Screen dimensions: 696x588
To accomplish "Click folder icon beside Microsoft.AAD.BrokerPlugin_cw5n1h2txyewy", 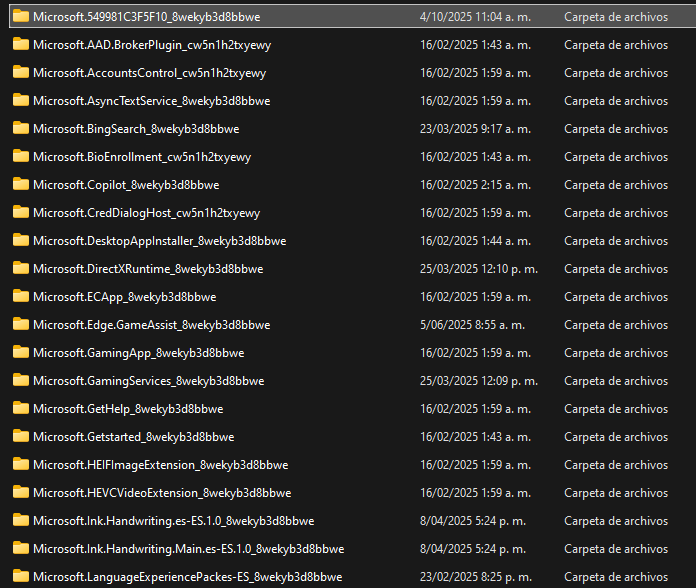I will [x=20, y=44].
